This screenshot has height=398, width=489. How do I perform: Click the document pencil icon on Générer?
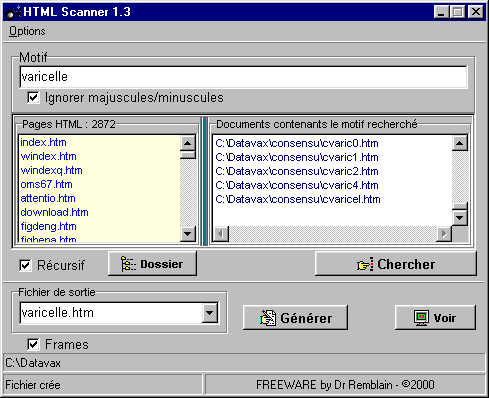(268, 318)
